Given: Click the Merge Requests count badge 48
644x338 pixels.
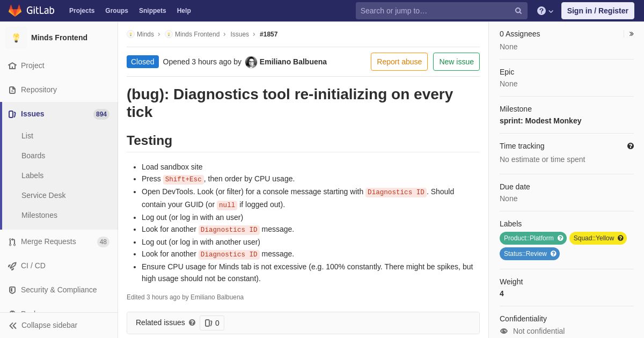Looking at the screenshot, I should (103, 242).
